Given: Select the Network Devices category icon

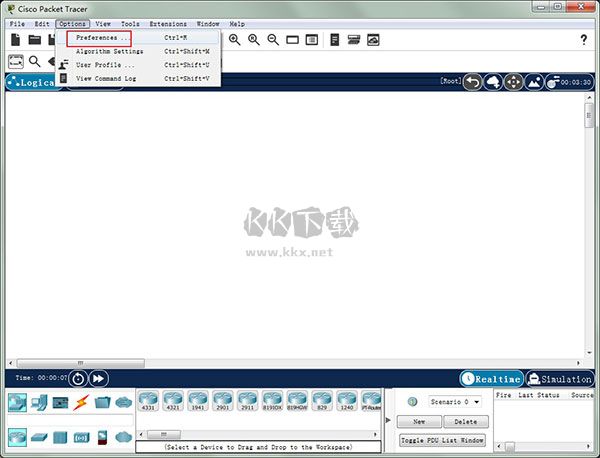Looking at the screenshot, I should [x=17, y=403].
